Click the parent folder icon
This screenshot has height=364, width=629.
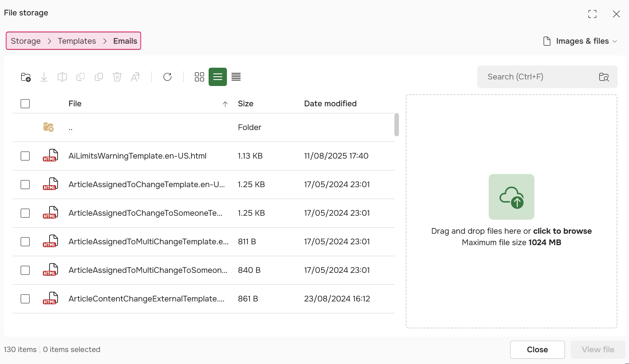point(48,127)
